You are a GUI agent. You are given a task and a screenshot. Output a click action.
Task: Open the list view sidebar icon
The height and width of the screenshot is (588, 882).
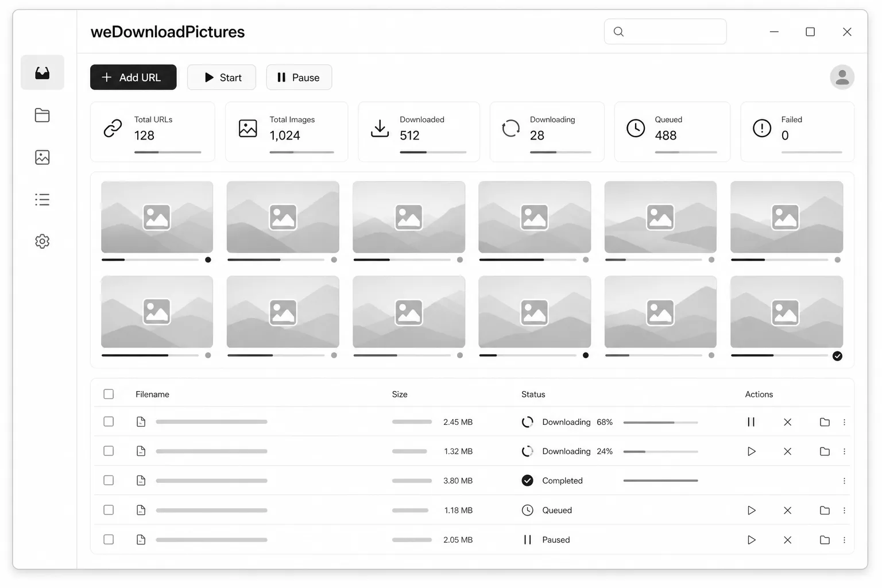42,199
